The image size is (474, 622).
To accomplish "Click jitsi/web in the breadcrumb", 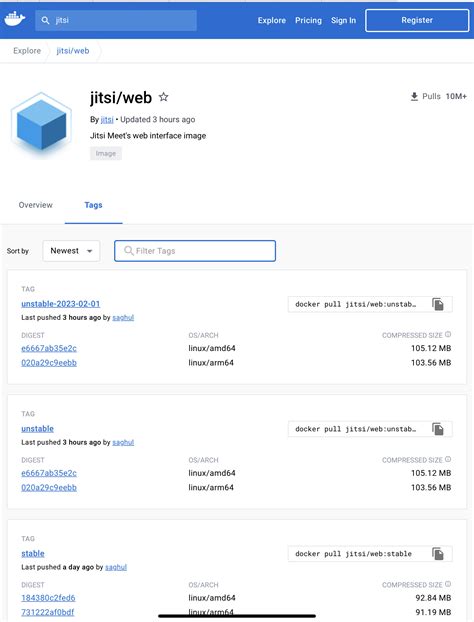I will tap(73, 51).
